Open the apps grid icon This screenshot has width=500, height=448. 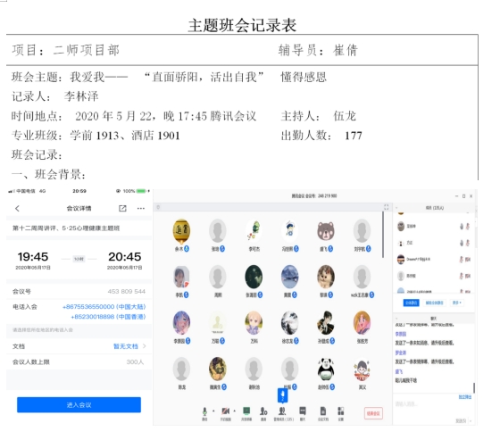point(341,411)
